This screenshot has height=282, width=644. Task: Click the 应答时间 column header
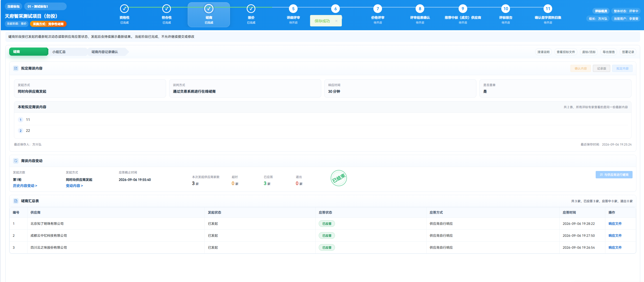(569, 213)
